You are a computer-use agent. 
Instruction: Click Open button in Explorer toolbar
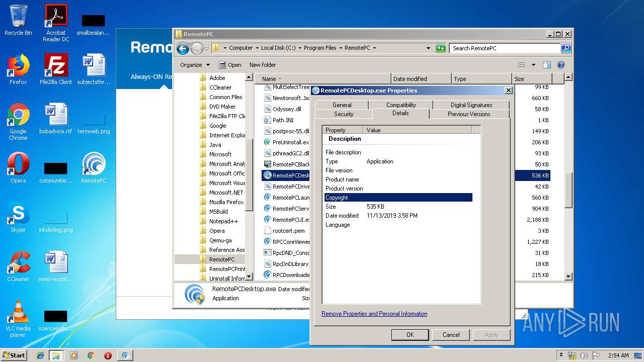coord(230,65)
